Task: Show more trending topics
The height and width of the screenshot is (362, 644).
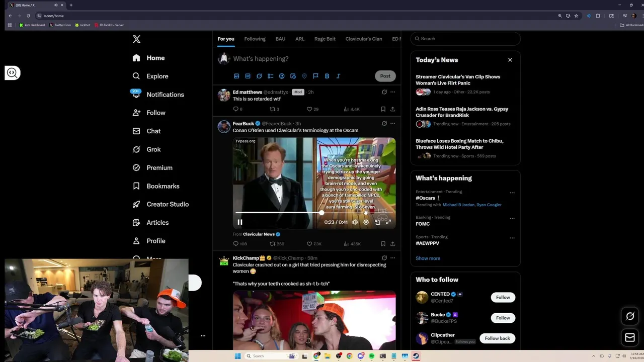Action: coord(428,258)
